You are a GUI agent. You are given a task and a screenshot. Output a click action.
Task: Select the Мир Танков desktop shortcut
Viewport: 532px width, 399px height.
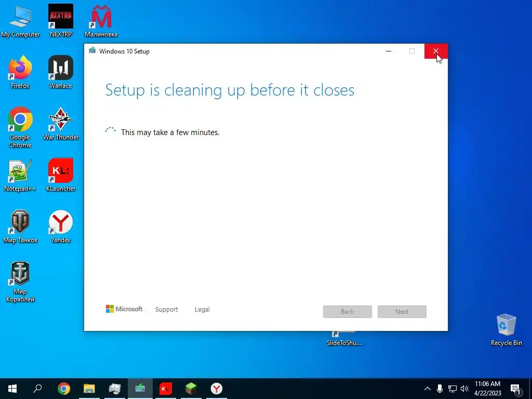[x=20, y=227]
